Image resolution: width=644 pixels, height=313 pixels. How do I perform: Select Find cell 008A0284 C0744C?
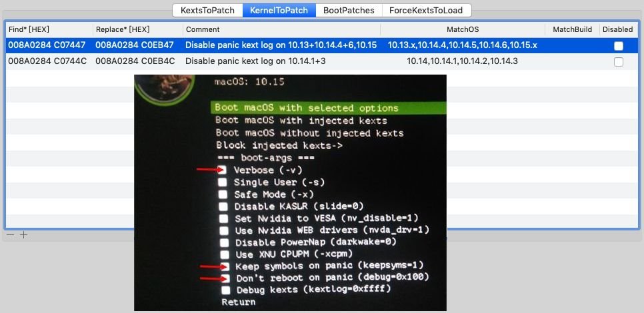click(x=47, y=61)
